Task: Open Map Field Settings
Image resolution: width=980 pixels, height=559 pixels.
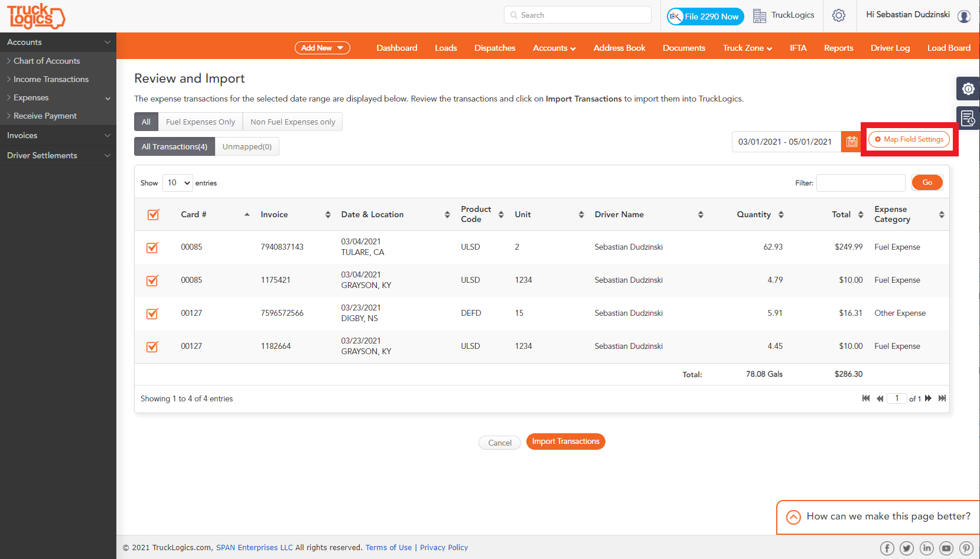Action: [909, 139]
